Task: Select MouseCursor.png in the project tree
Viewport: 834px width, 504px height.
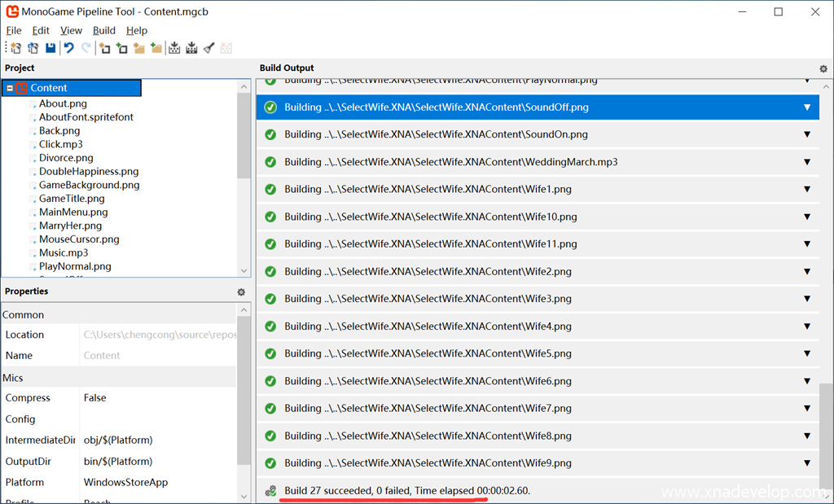Action: tap(79, 239)
